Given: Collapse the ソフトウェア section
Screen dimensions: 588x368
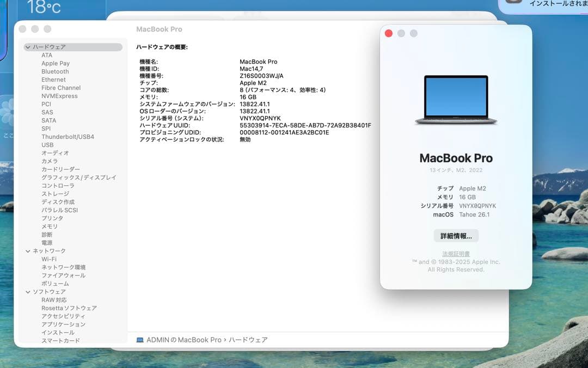Looking at the screenshot, I should tap(28, 291).
